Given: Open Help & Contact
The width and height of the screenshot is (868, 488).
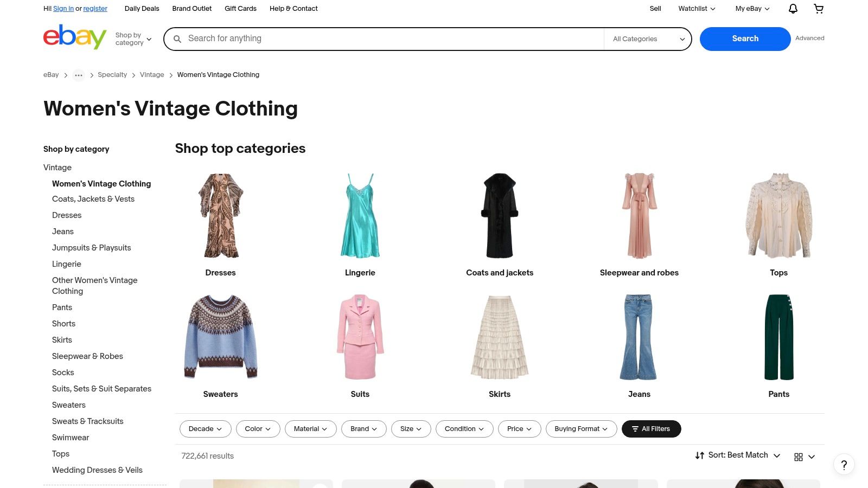Looking at the screenshot, I should pos(293,9).
